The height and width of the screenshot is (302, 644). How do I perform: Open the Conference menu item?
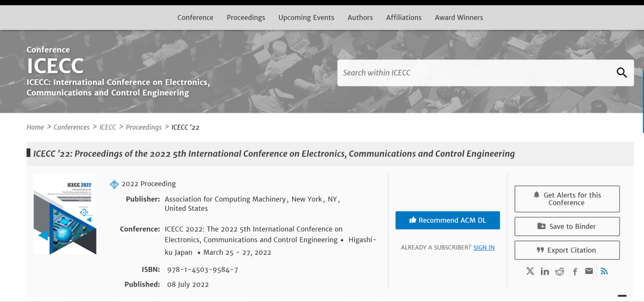pyautogui.click(x=195, y=17)
